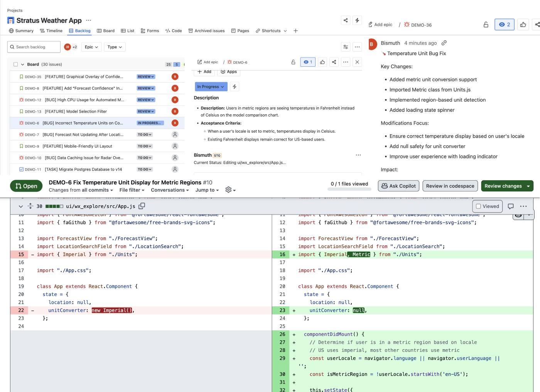Open Bismuth section more options
This screenshot has height=392, width=540.
point(358,155)
